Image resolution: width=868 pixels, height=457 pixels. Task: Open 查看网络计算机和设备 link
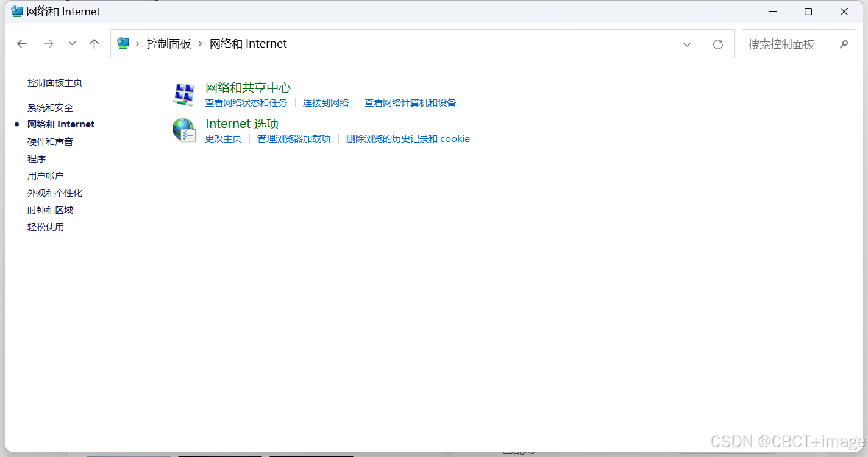coord(410,103)
